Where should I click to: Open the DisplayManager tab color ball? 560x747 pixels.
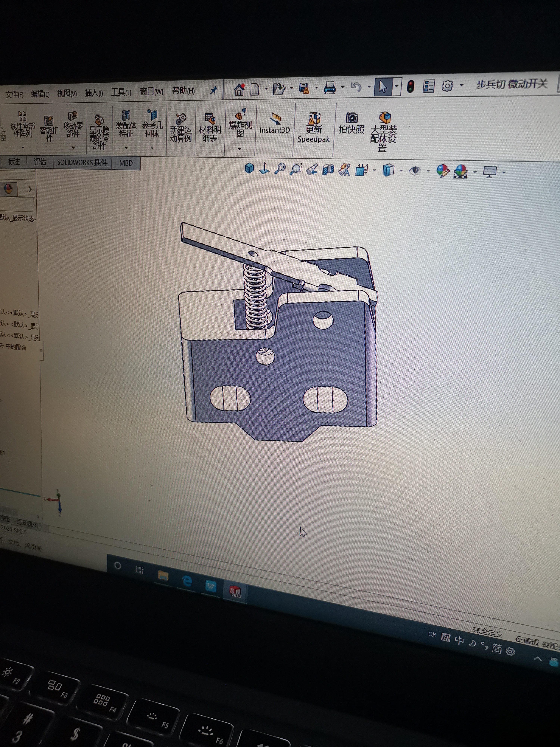[x=8, y=189]
